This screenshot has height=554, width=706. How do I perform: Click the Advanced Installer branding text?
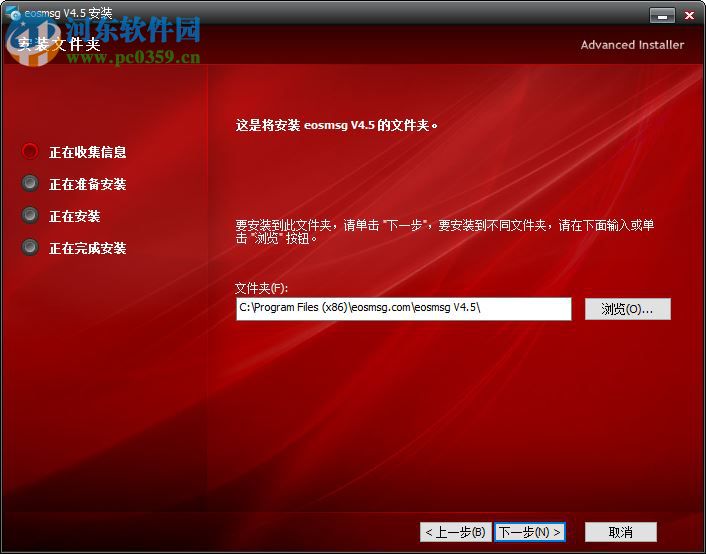click(x=632, y=45)
